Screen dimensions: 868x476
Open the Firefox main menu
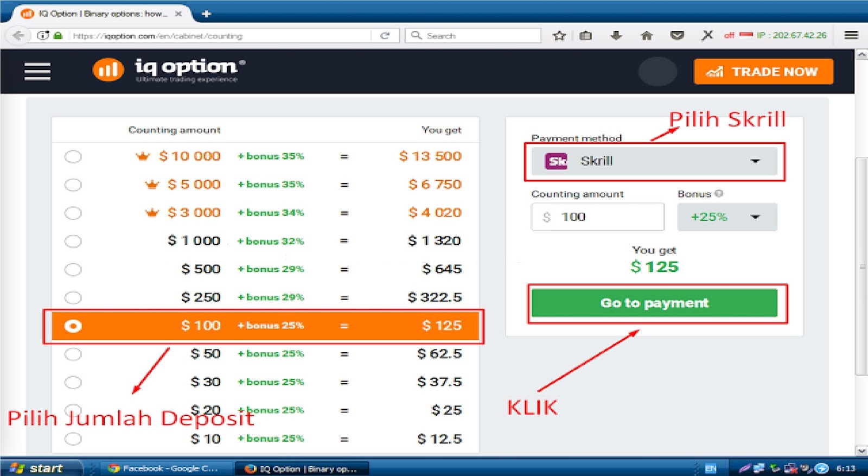[x=851, y=35]
